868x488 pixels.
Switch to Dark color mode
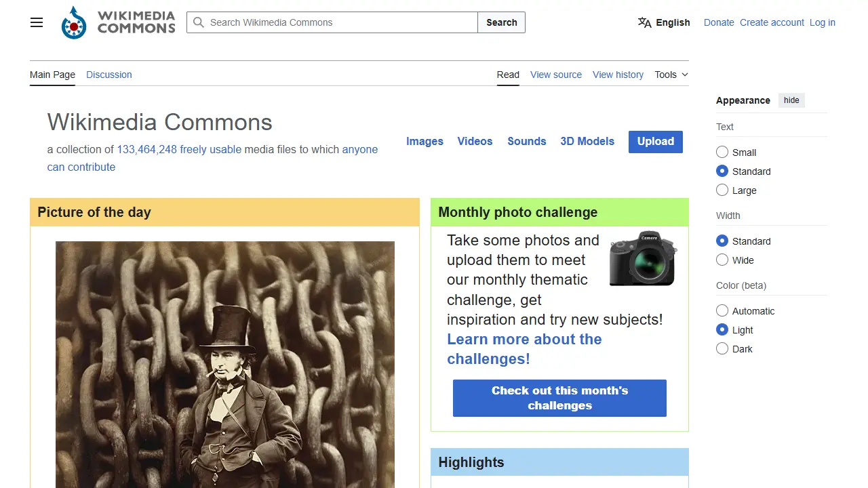722,348
